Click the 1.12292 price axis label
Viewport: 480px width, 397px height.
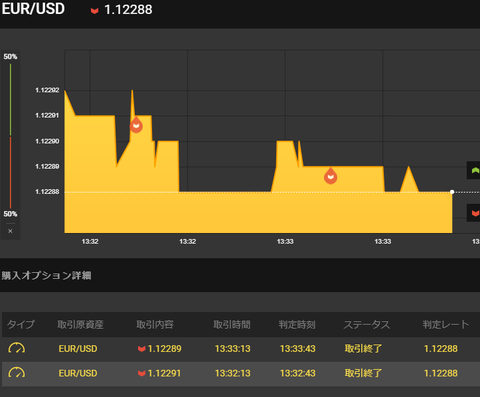[x=47, y=90]
